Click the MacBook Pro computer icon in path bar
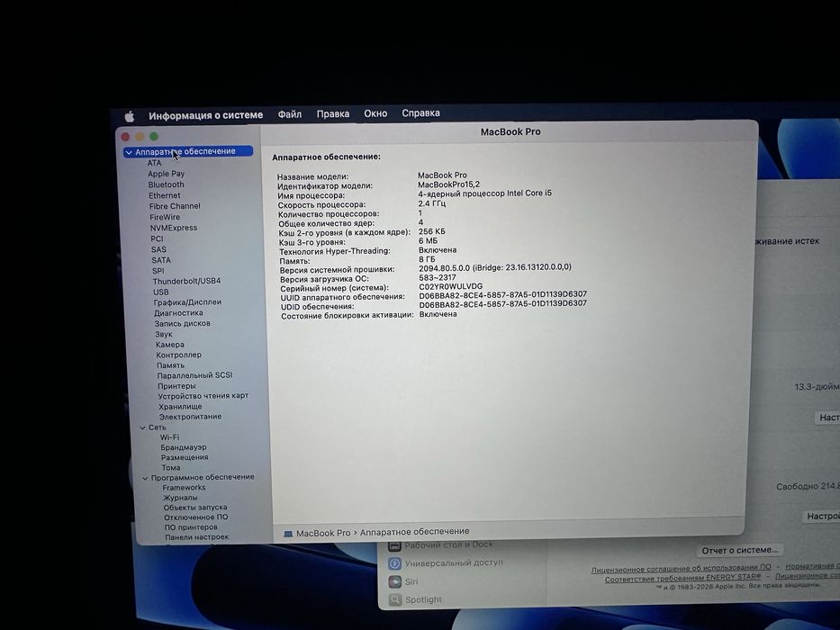840x630 pixels. point(288,534)
